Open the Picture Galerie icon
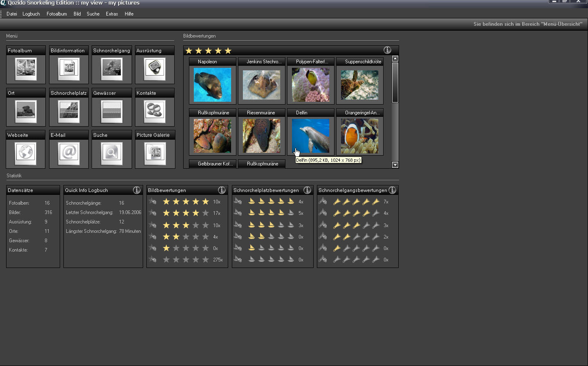 click(155, 153)
